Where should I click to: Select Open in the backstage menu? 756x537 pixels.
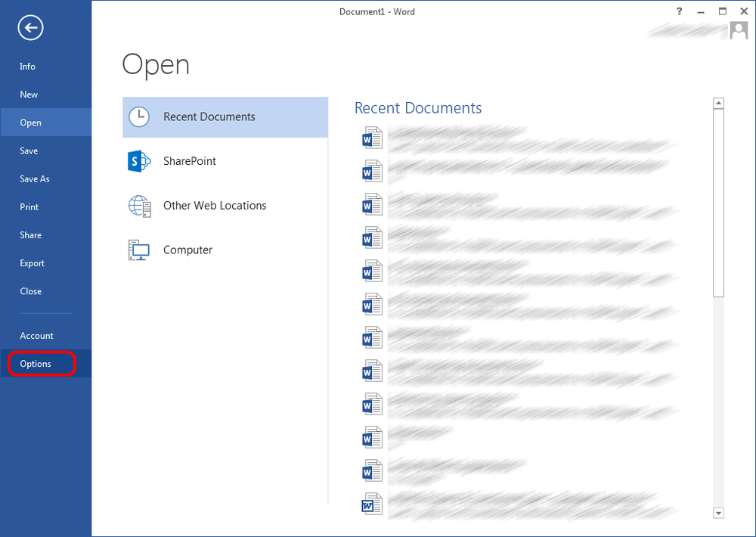tap(46, 123)
